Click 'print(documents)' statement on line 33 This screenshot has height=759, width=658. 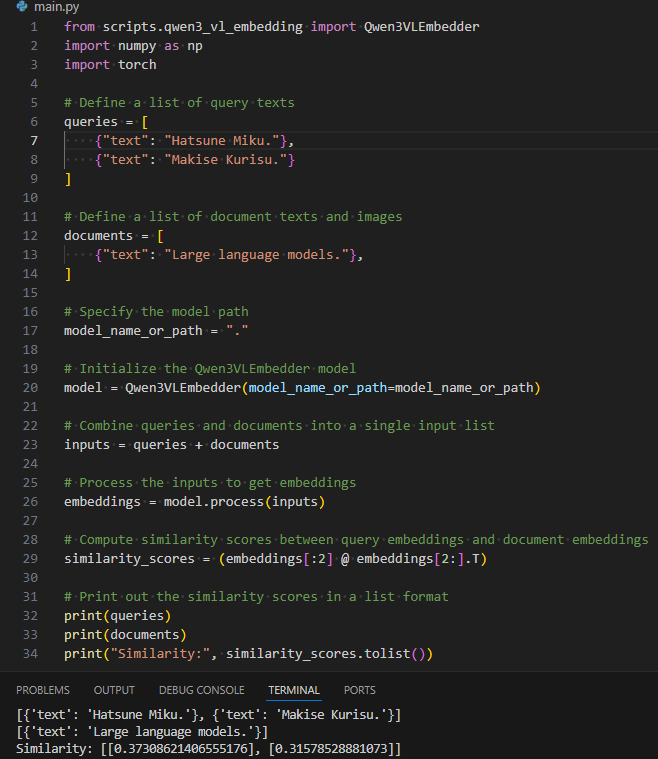click(125, 635)
